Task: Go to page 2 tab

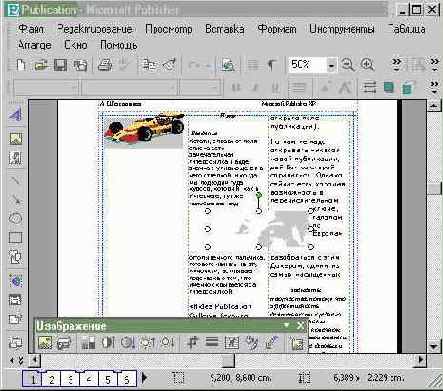Action: (51, 379)
